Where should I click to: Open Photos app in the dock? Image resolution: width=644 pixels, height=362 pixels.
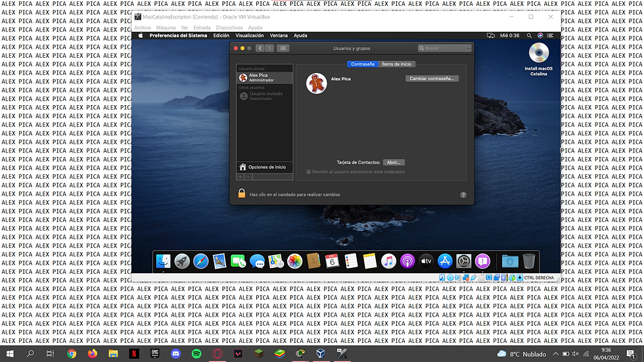pyautogui.click(x=294, y=261)
